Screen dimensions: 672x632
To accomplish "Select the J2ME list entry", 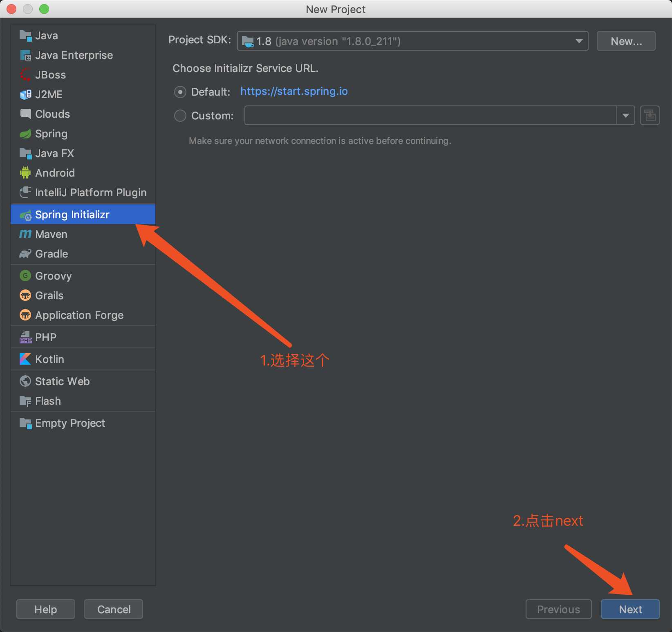I will (83, 94).
